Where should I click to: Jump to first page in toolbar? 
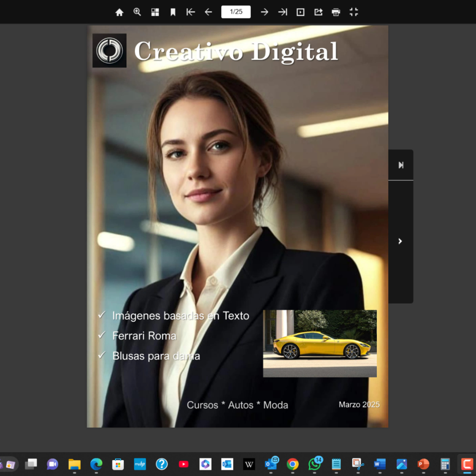coord(190,12)
